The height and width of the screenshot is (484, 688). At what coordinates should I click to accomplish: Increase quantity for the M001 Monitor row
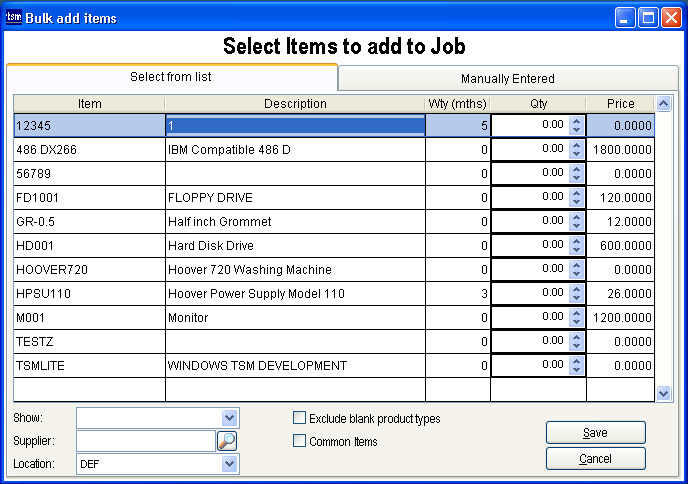point(576,313)
